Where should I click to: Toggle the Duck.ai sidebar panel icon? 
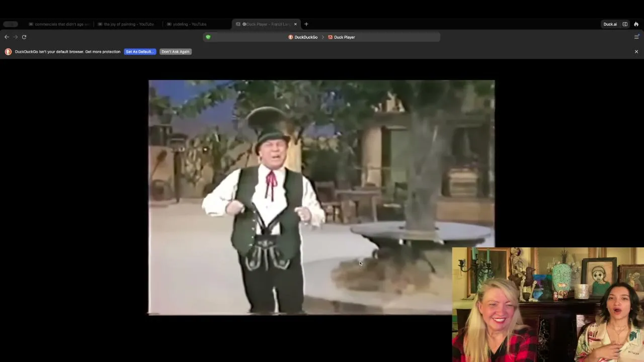tap(625, 24)
